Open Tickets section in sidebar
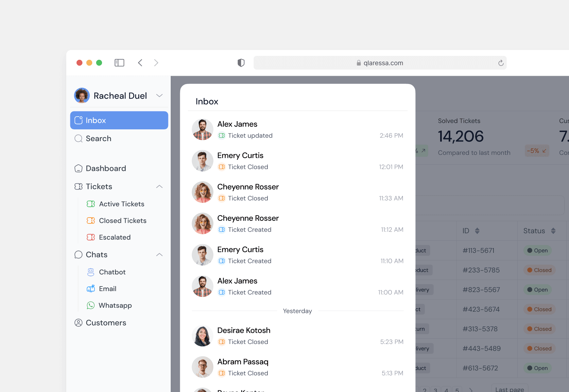569x392 pixels. point(119,187)
